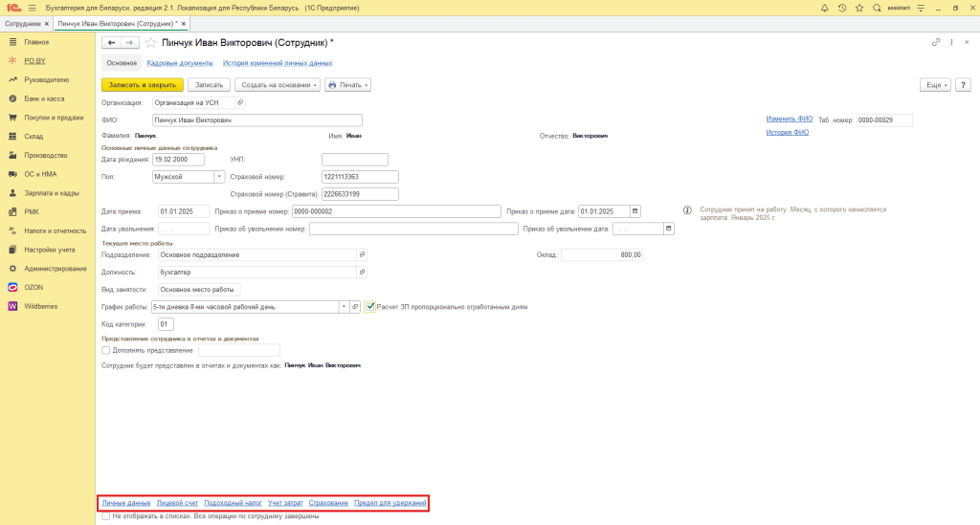
Task: Open history clock icon
Action: pyautogui.click(x=842, y=8)
